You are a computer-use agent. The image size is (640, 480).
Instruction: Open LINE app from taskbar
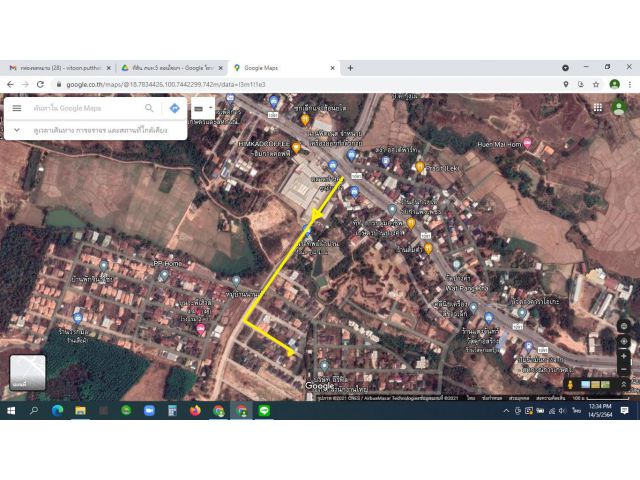click(264, 411)
